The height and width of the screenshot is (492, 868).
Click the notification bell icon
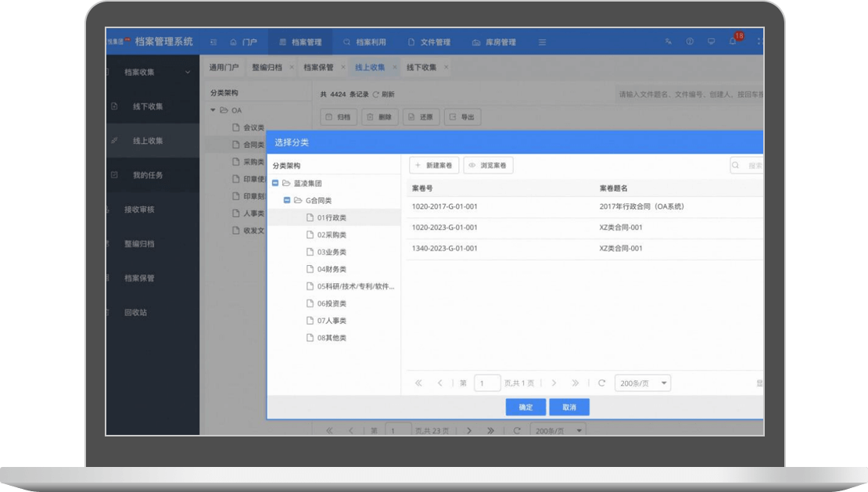click(x=733, y=41)
